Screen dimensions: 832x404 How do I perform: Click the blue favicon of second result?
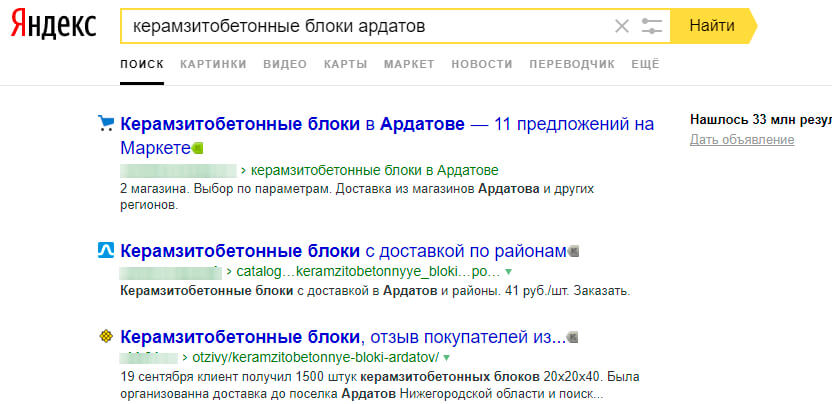click(106, 251)
